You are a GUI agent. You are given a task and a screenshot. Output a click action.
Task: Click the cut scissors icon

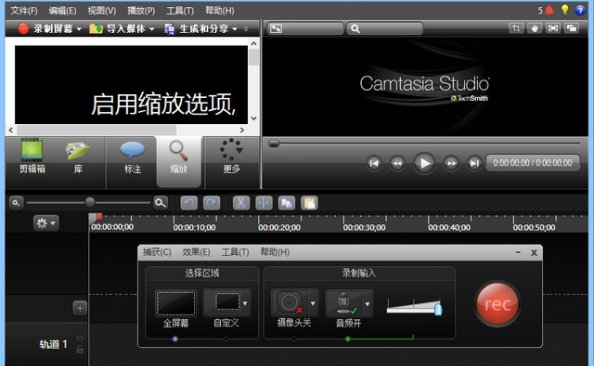click(241, 203)
